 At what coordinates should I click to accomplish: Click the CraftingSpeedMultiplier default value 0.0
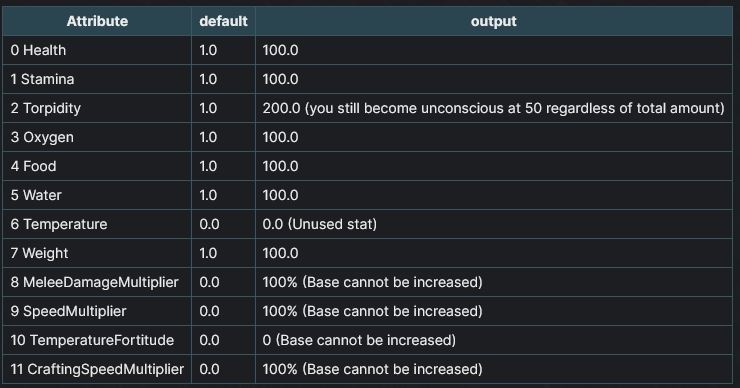click(209, 369)
